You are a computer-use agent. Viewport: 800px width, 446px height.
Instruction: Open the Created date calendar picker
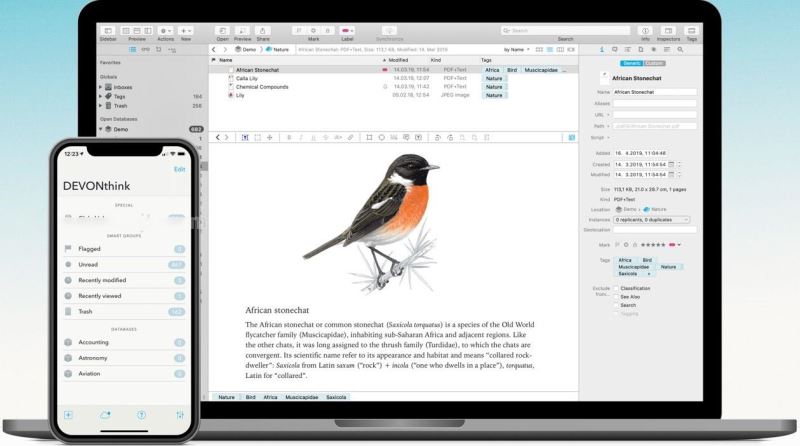click(671, 165)
